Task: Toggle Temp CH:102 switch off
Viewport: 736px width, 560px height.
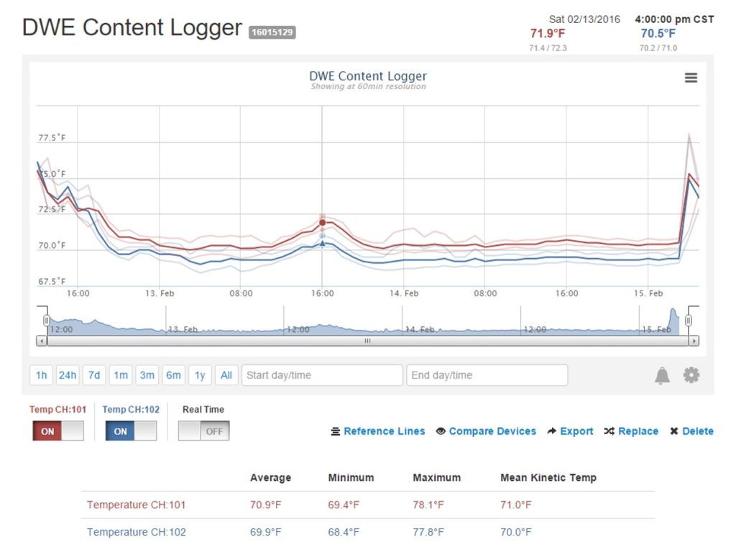Action: [131, 431]
